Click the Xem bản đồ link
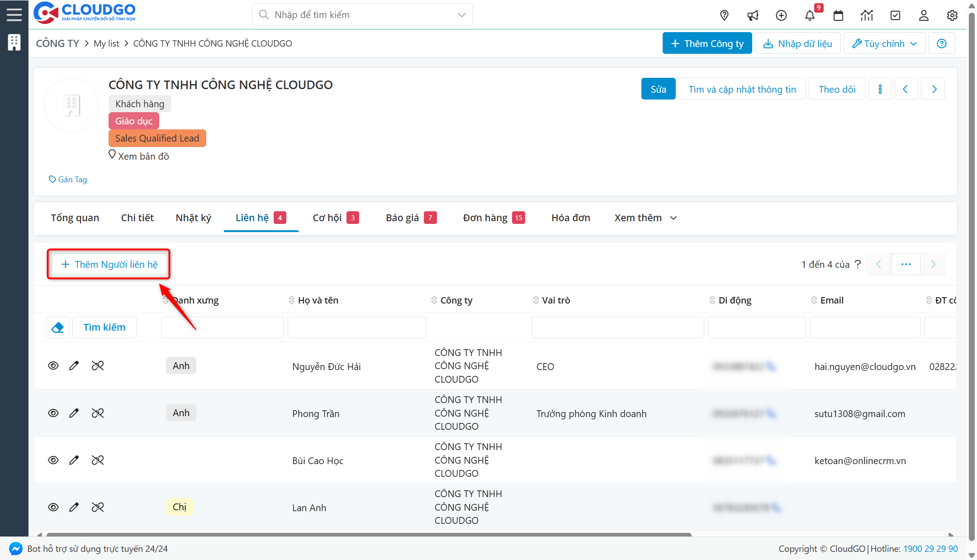 (143, 157)
